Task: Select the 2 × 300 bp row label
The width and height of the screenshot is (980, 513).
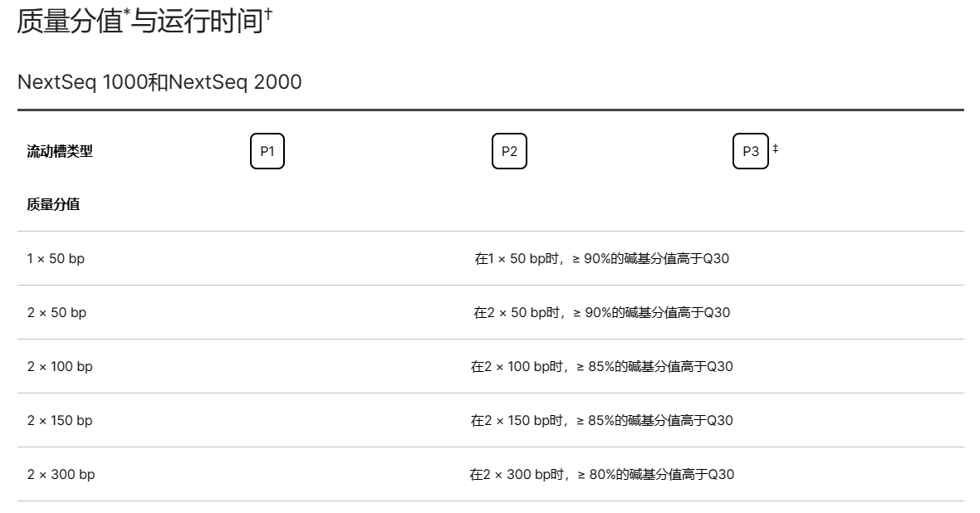Action: [x=61, y=474]
